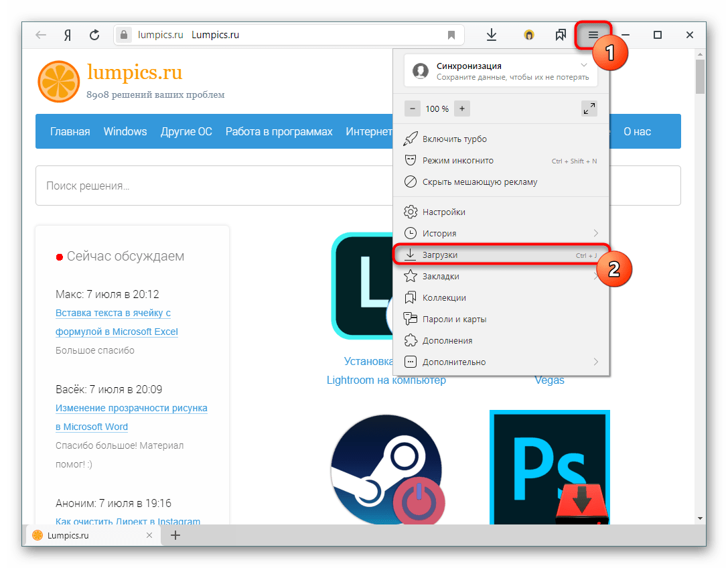Expand the Синхронизация panel chevron
This screenshot has height=568, width=728.
pyautogui.click(x=584, y=66)
